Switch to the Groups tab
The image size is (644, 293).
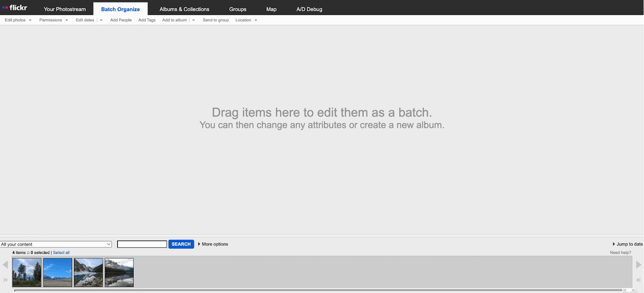coord(237,9)
